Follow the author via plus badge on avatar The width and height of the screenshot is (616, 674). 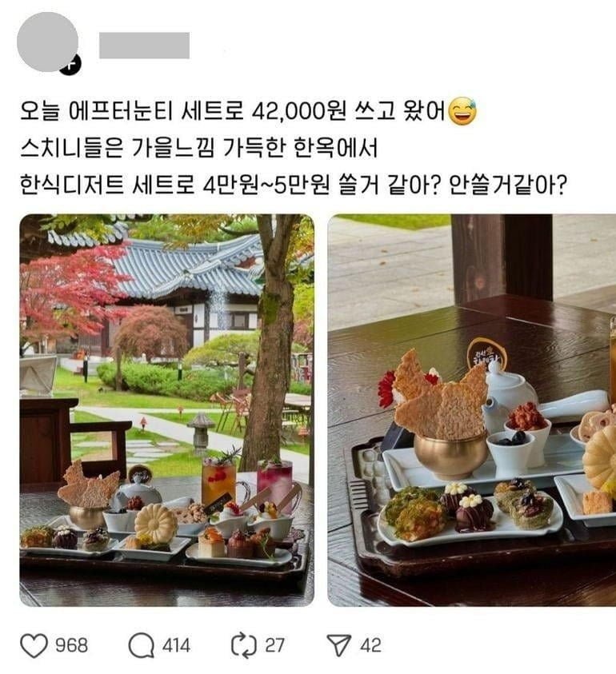70,65
